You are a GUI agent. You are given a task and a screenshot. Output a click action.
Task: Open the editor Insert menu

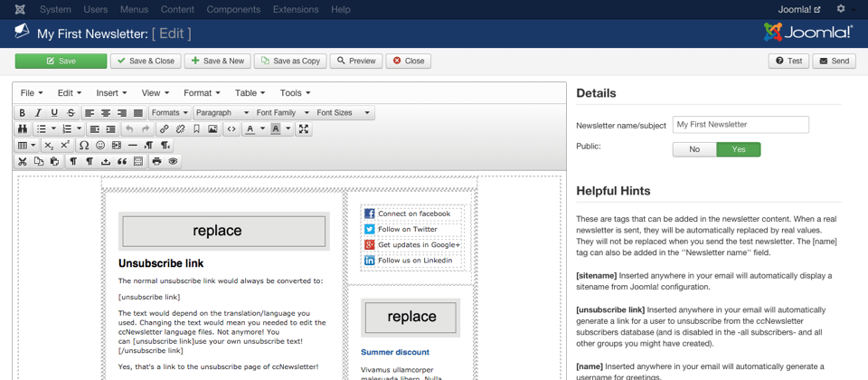112,93
